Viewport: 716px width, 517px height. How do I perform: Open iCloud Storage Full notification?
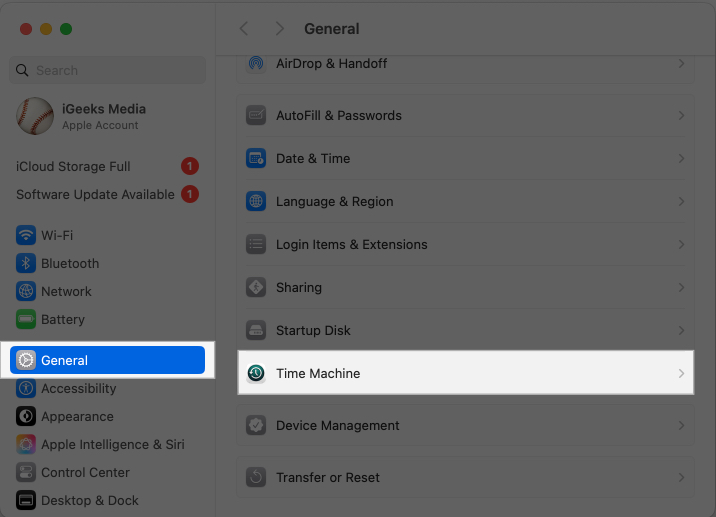(107, 166)
